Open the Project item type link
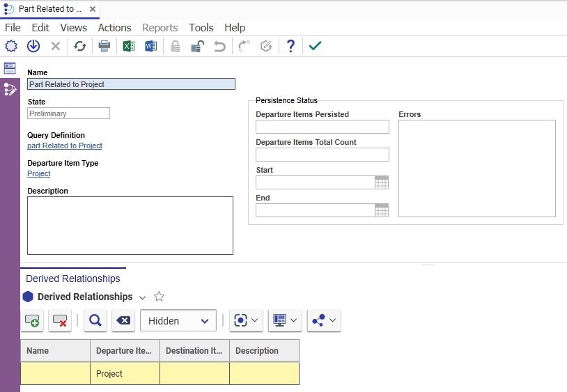The image size is (567, 392). (x=39, y=173)
